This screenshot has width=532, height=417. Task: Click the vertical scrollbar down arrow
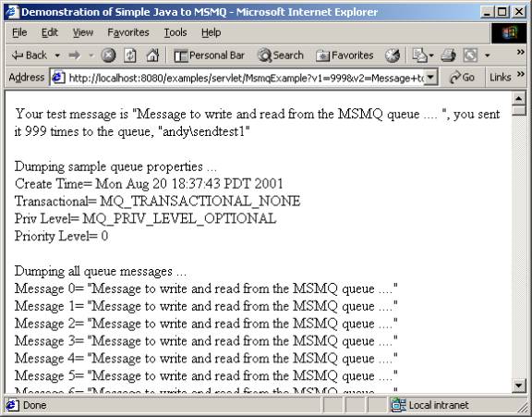[518, 386]
